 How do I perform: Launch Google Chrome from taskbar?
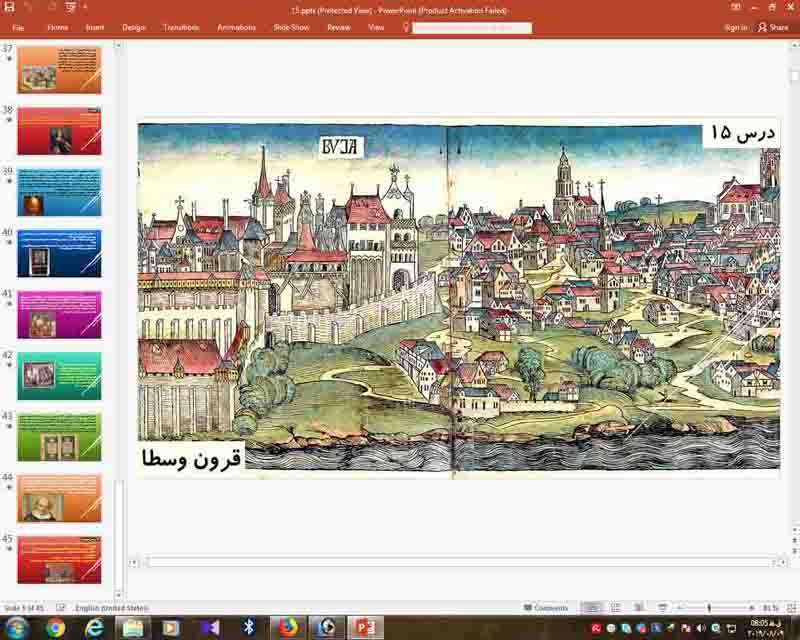56,627
